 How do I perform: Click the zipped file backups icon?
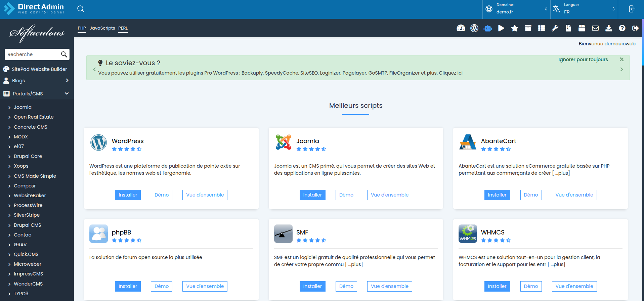[x=568, y=28]
